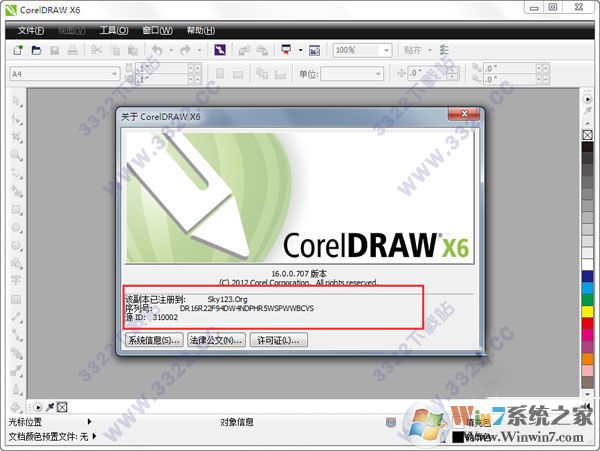This screenshot has width=600, height=451.
Task: Click the License button
Action: click(x=278, y=340)
